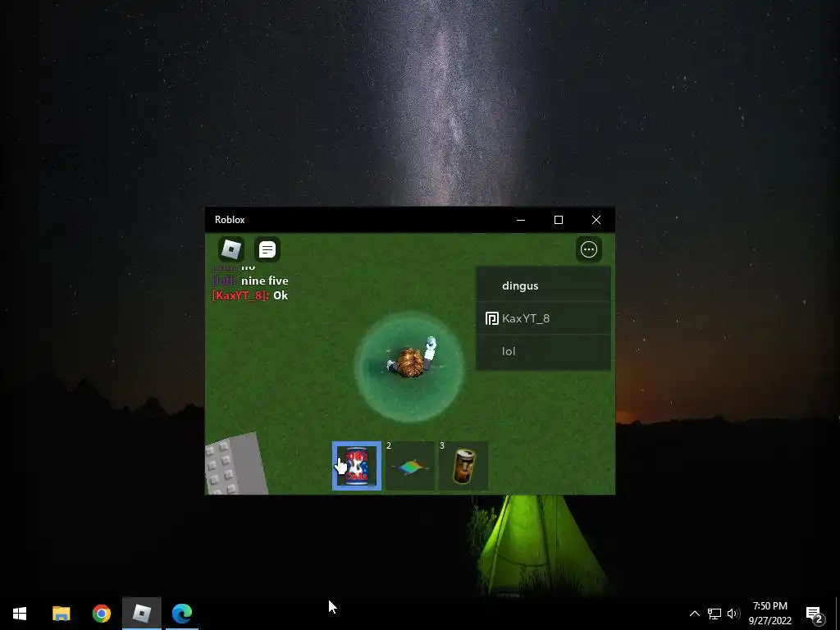Show hidden system tray icons
Viewport: 840px width, 630px height.
(694, 614)
